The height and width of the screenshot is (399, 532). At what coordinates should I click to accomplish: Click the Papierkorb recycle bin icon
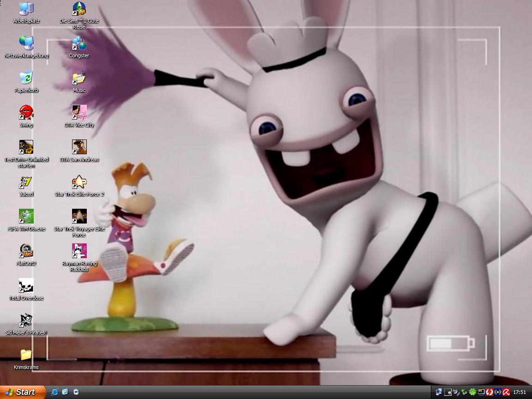26,78
